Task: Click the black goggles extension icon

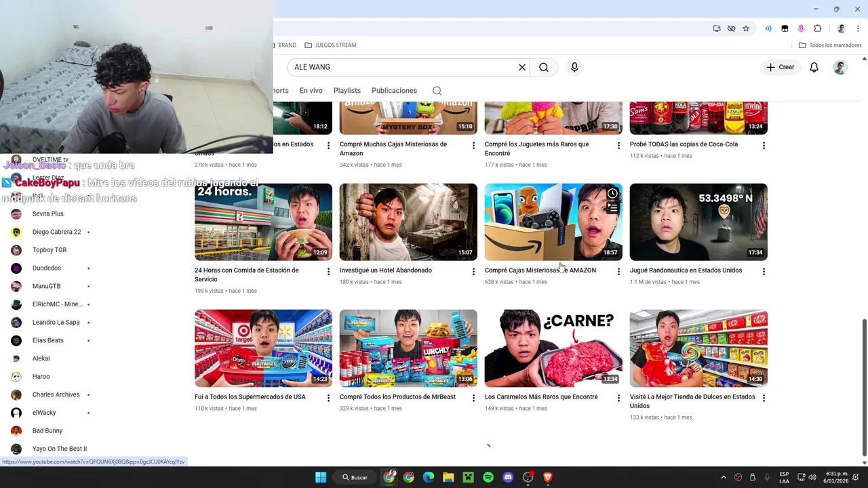Action: click(785, 28)
